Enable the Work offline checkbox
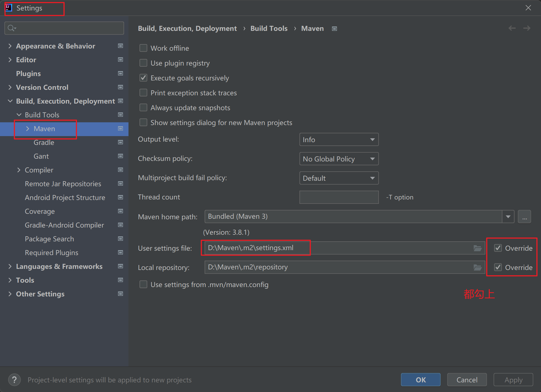This screenshot has height=392, width=541. tap(143, 48)
